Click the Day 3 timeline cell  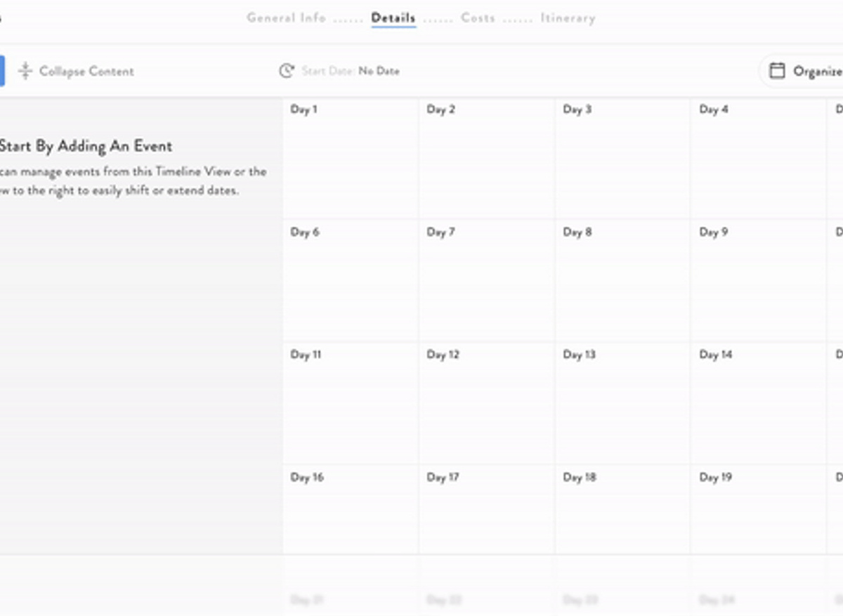622,158
